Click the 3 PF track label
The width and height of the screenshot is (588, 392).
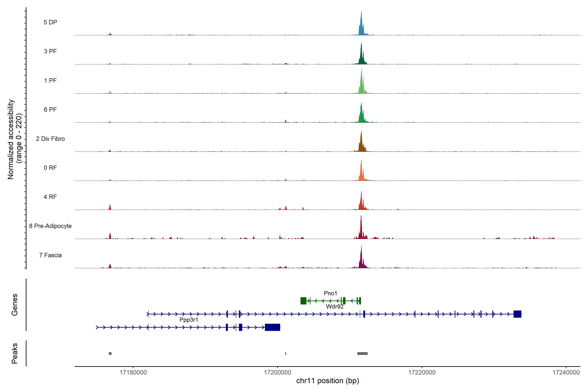click(x=50, y=51)
